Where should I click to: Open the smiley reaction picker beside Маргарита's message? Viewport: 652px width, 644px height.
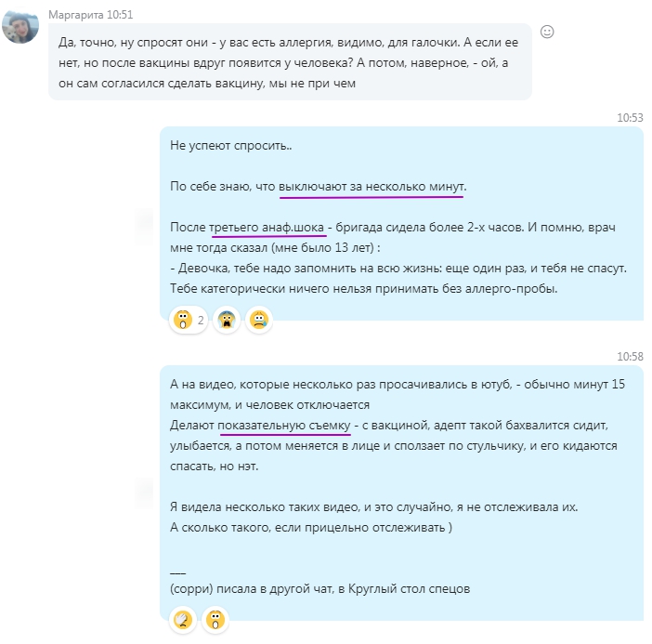547,32
